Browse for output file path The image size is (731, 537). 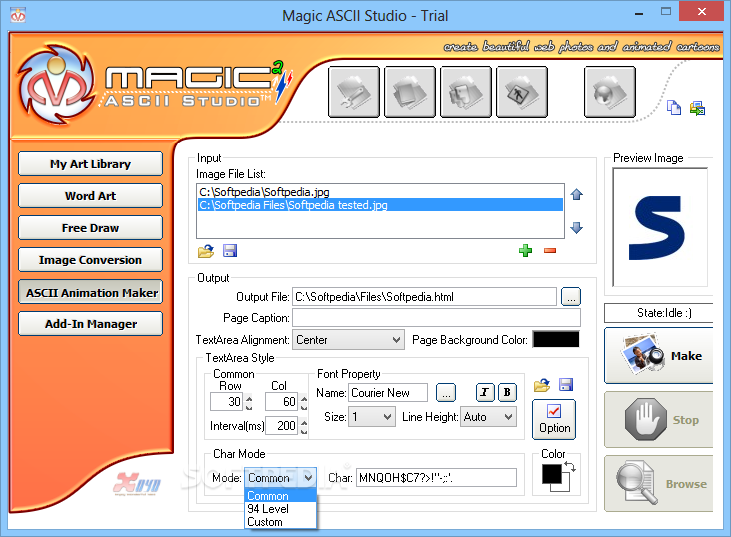[x=571, y=296]
